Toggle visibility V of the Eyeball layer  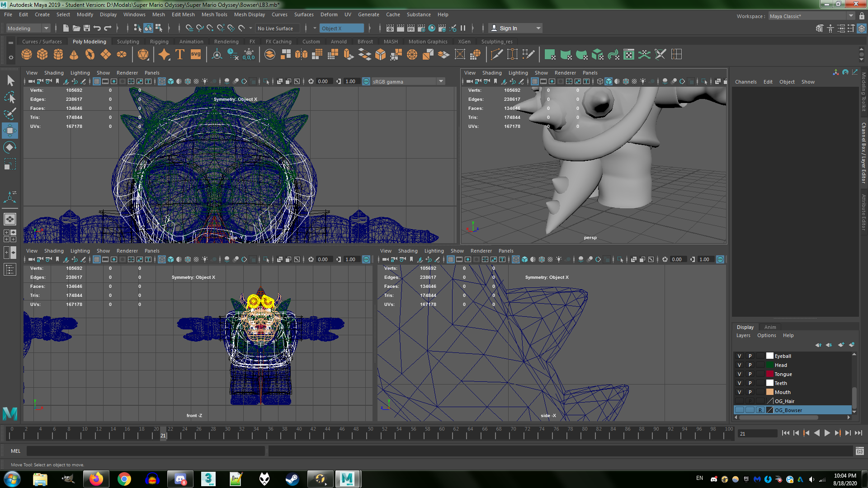[740, 356]
